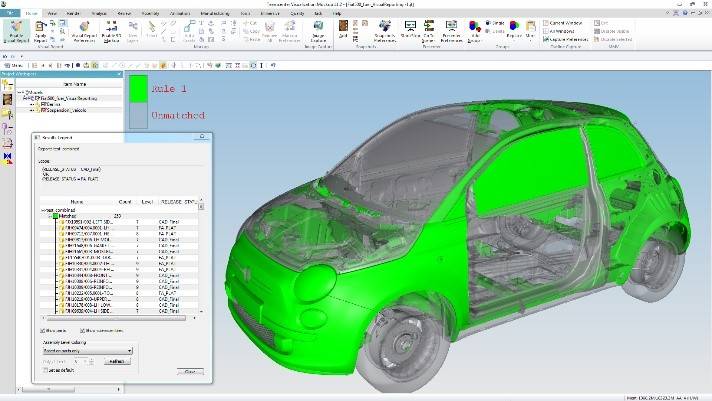Open Snapshots Preferences in the ribbon
The height and width of the screenshot is (401, 712).
(x=385, y=31)
